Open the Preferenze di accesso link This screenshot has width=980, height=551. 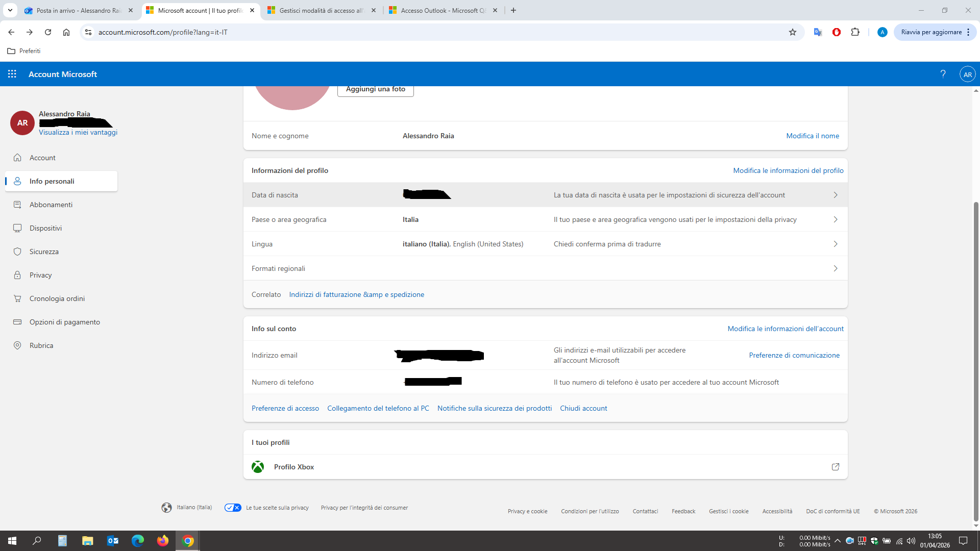click(x=285, y=408)
